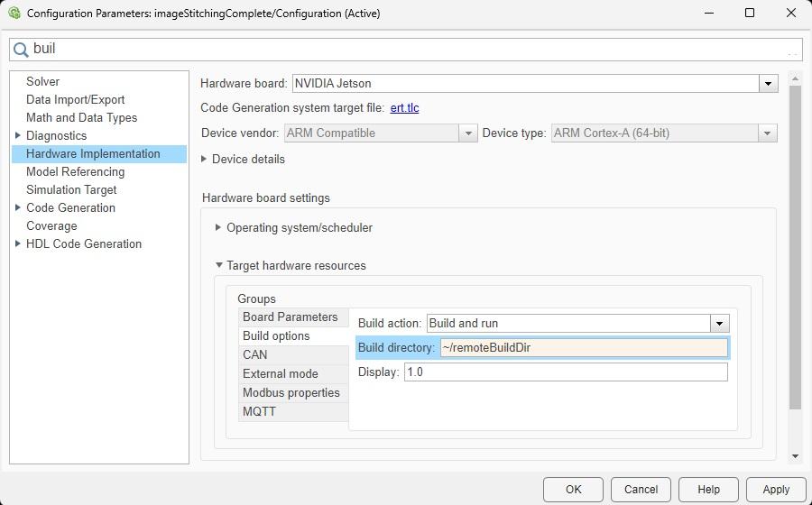Open Model Referencing settings
Screen dimensions: 812x505
76,171
